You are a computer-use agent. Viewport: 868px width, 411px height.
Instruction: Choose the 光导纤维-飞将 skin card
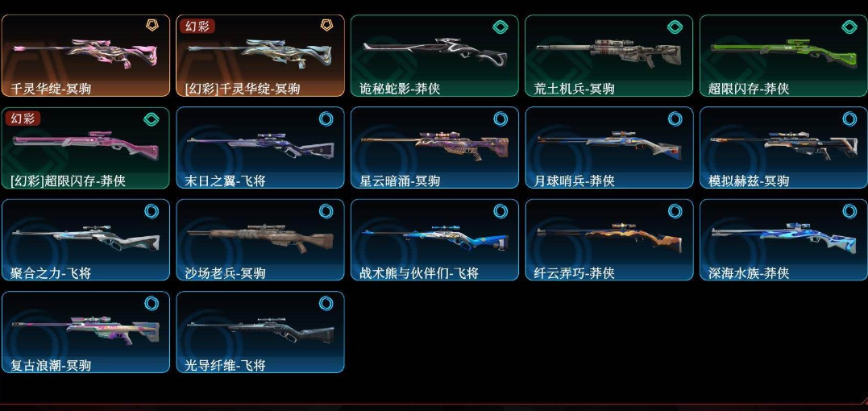(260, 332)
